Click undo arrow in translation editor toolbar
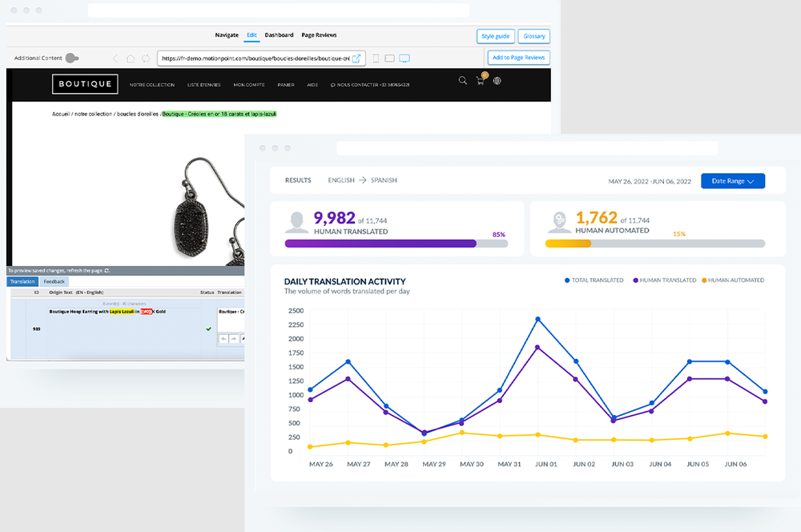Screen dimensions: 801x532 pyautogui.click(x=223, y=338)
